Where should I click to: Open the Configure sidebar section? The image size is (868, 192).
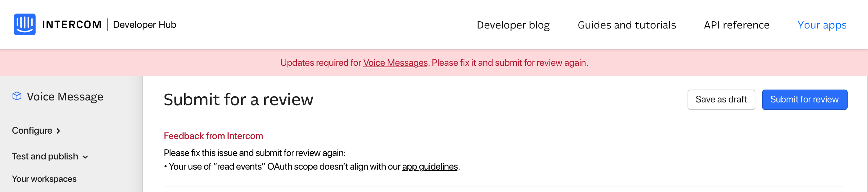[x=32, y=131]
